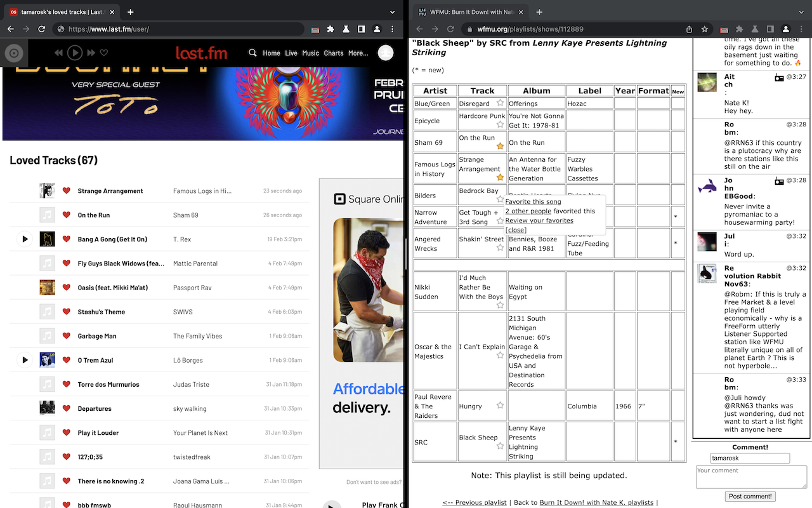Open Extensions puzzle icon in Last.fm window
The width and height of the screenshot is (812, 508).
pyautogui.click(x=331, y=29)
